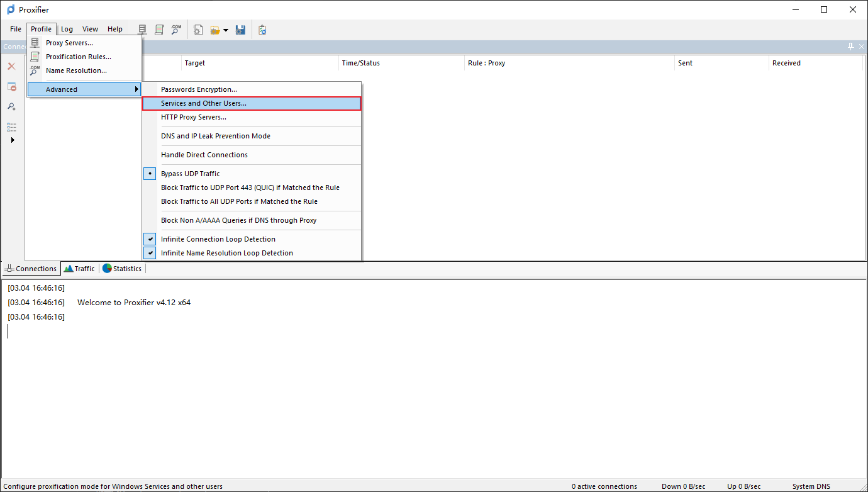Click the clipboard checklist toolbar icon
Image resolution: width=868 pixels, height=492 pixels.
click(x=262, y=30)
